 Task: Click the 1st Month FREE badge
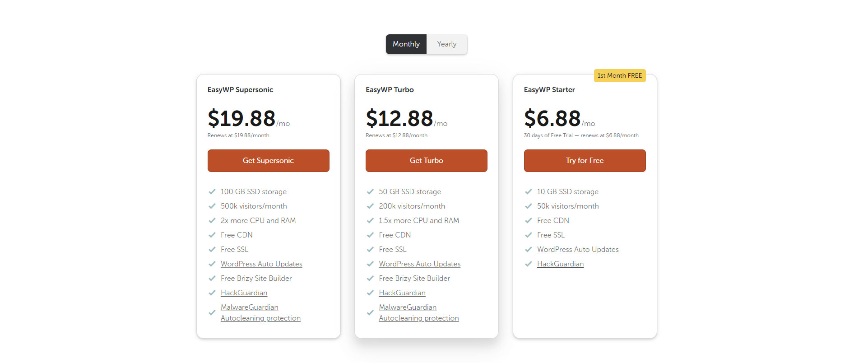[620, 76]
